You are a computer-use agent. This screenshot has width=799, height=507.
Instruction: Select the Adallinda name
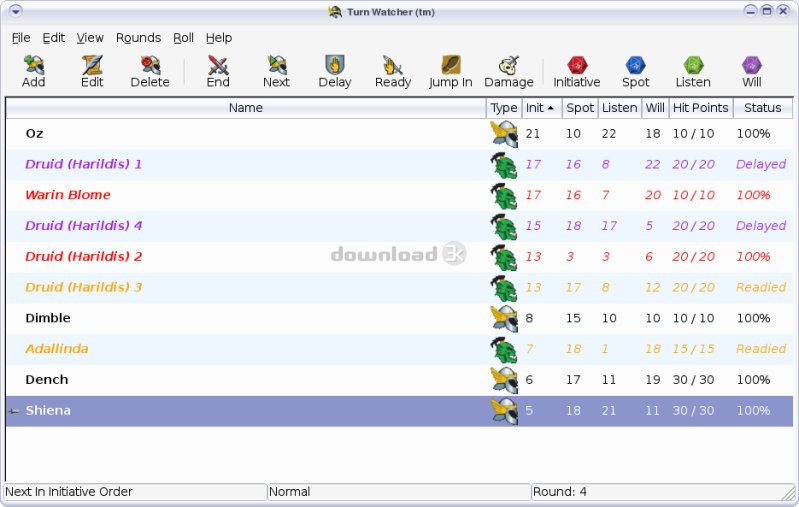click(x=57, y=349)
